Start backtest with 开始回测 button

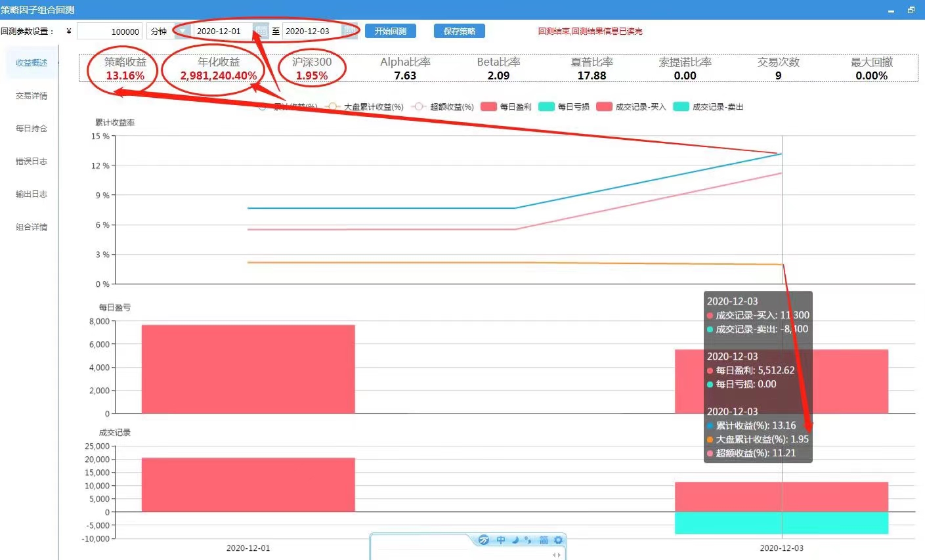pos(391,31)
